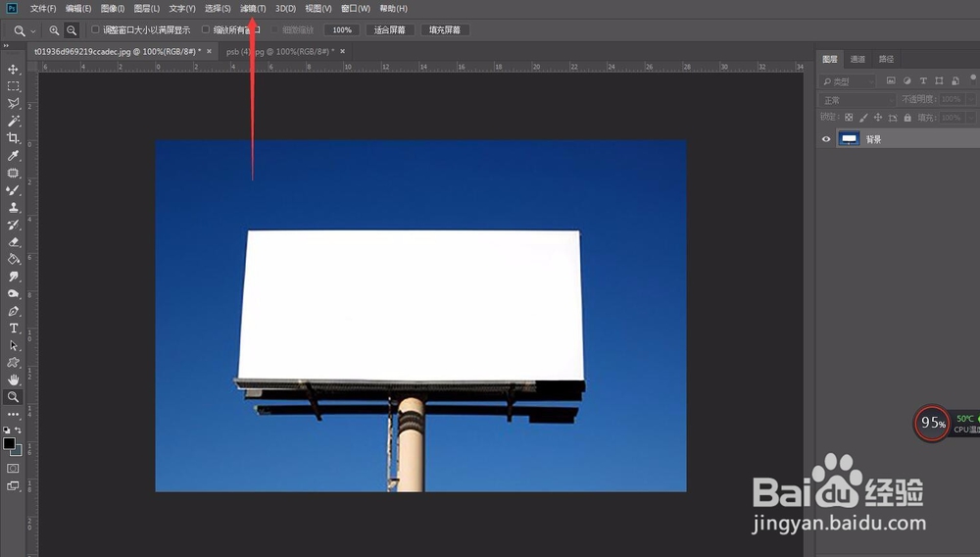
Task: Hide the 背景 layer eye icon
Action: tap(826, 139)
